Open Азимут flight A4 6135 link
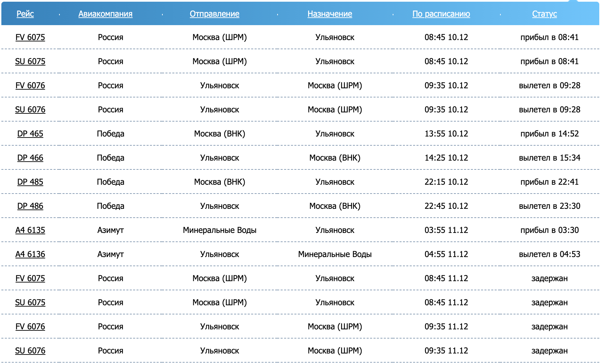603x364 pixels. coord(30,230)
